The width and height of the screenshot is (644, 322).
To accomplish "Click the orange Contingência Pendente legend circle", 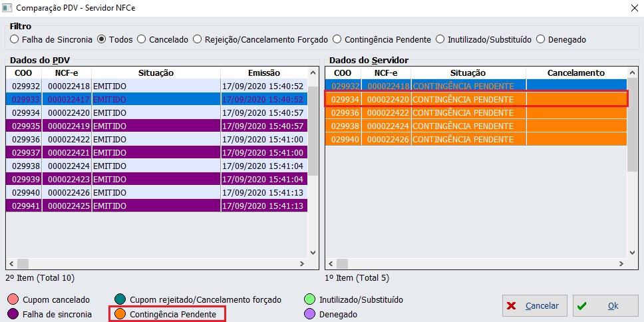I will click(x=120, y=314).
